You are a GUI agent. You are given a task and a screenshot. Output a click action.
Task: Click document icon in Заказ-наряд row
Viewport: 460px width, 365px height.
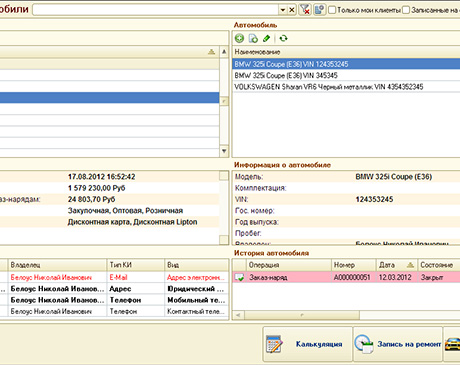(x=239, y=277)
